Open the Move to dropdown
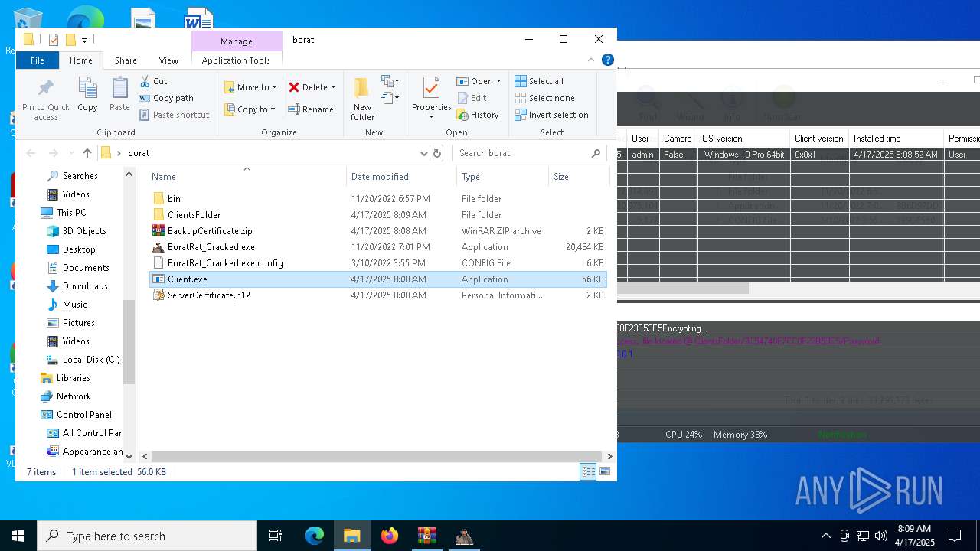This screenshot has width=980, height=551. click(x=250, y=87)
